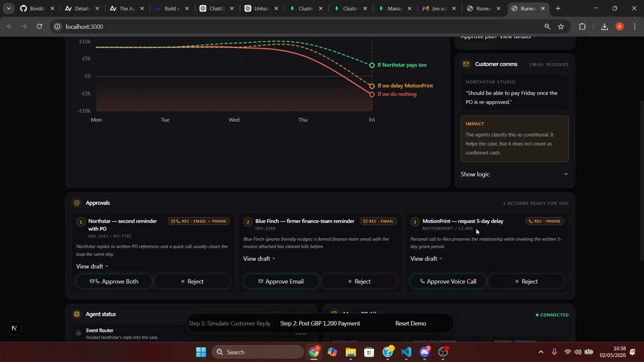644x362 pixels.
Task: Click the Agent status icon
Action: point(77,314)
